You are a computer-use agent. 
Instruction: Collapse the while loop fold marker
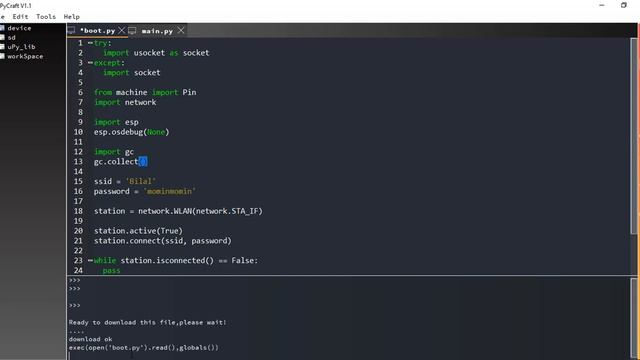coord(90,260)
